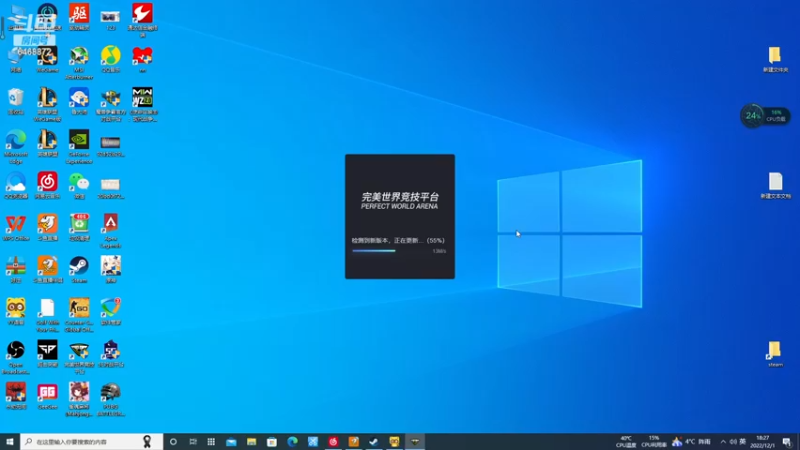Launch MSI Afterburner desktop shortcut
The width and height of the screenshot is (800, 450).
pyautogui.click(x=79, y=62)
